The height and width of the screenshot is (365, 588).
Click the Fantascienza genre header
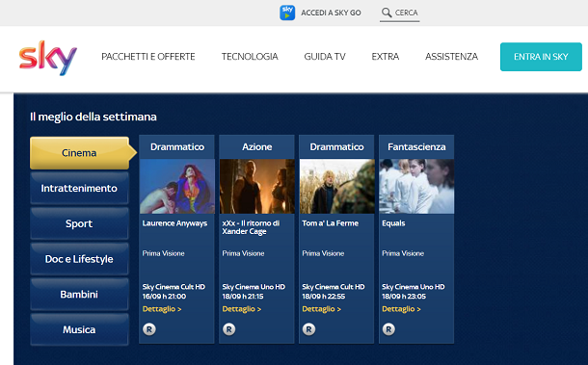pos(416,147)
